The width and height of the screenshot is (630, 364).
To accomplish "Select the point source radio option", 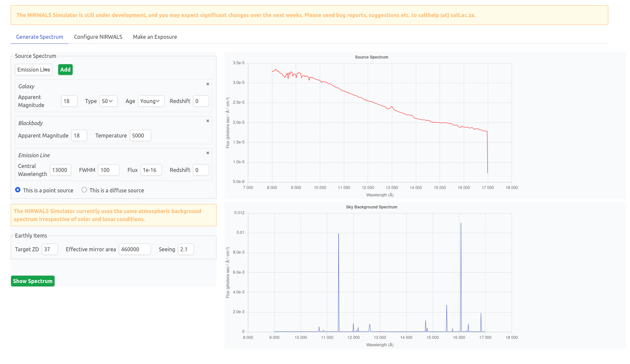I will (x=18, y=190).
